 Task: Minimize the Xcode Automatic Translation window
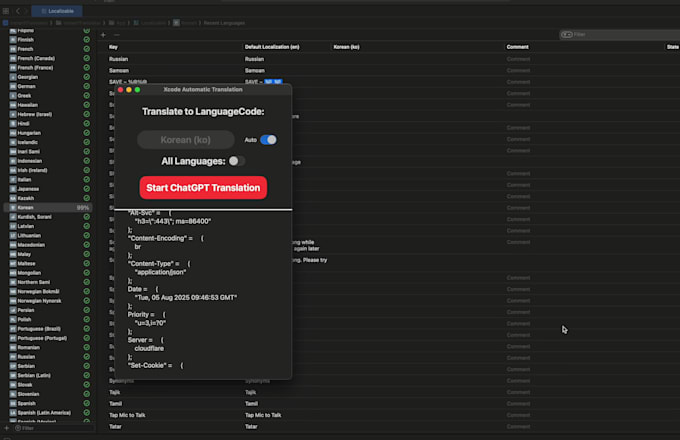click(x=129, y=90)
